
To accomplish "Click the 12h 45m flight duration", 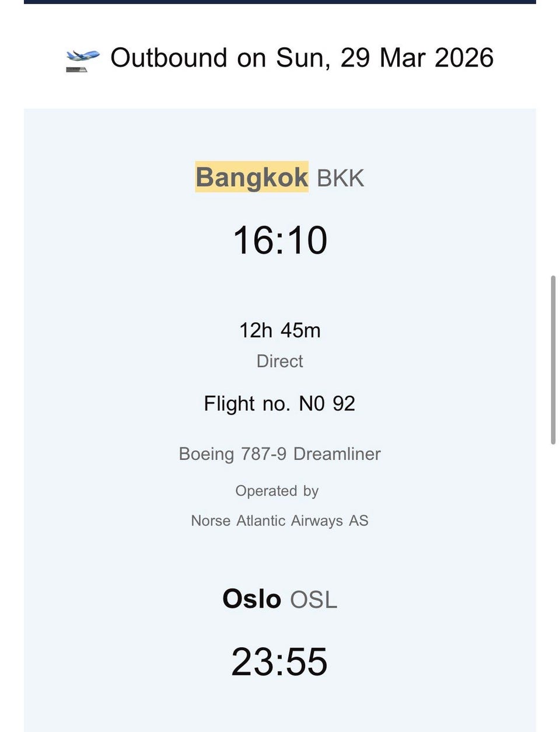I will coord(280,330).
